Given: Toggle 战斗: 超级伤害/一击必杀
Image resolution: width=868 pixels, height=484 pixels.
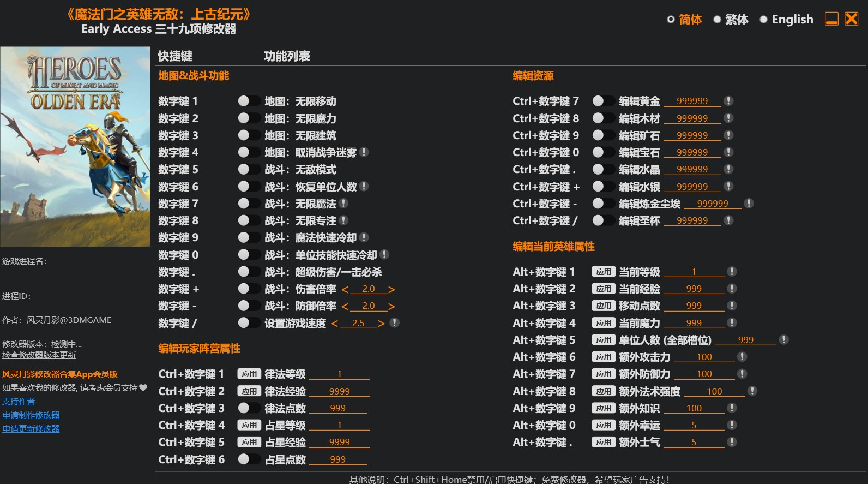Looking at the screenshot, I should (x=249, y=271).
